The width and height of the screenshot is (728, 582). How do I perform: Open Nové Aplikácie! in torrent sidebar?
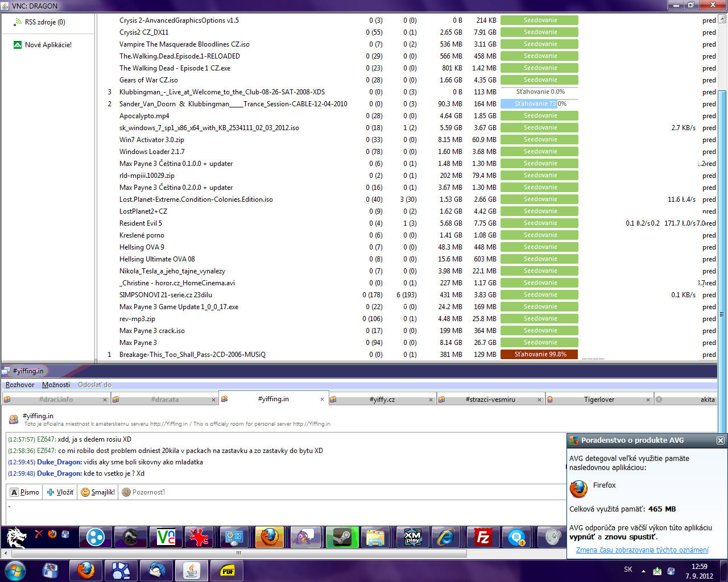coord(48,45)
